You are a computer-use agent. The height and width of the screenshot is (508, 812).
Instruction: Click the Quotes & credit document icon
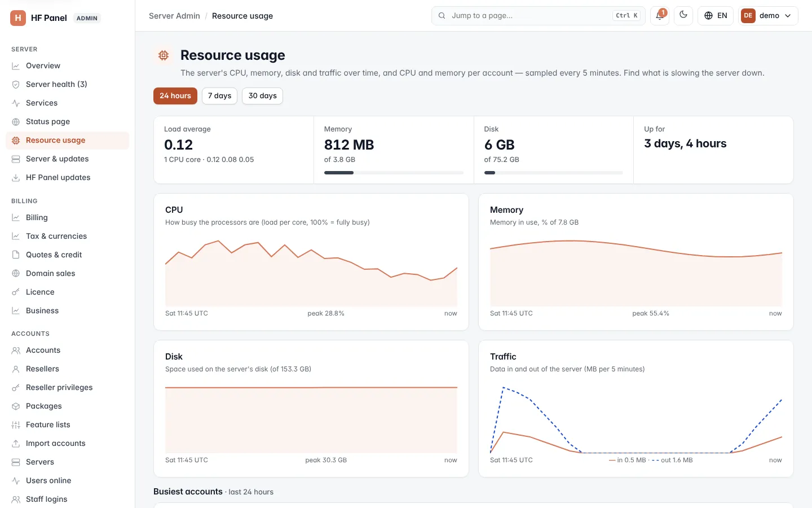pos(16,255)
